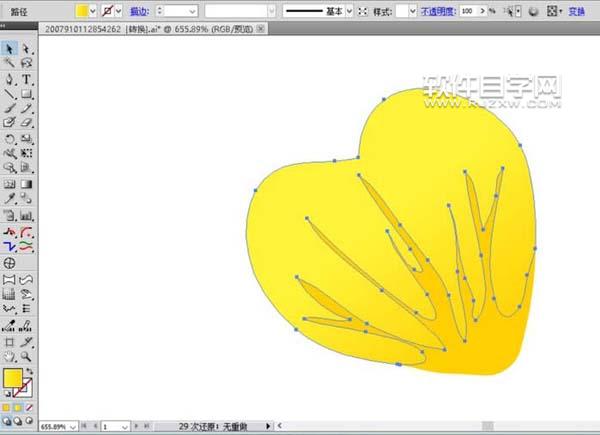This screenshot has width=600, height=435.
Task: Select the black arrow Selection tool
Action: 9,48
